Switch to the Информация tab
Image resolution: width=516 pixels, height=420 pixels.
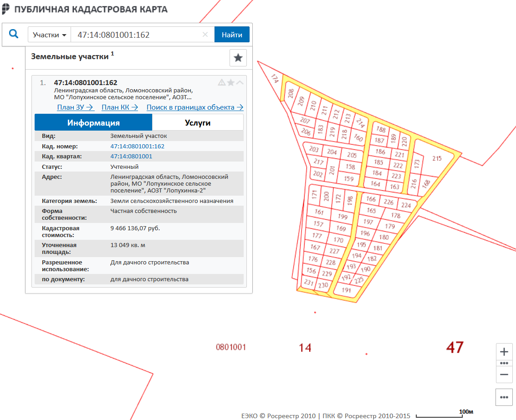pos(93,123)
